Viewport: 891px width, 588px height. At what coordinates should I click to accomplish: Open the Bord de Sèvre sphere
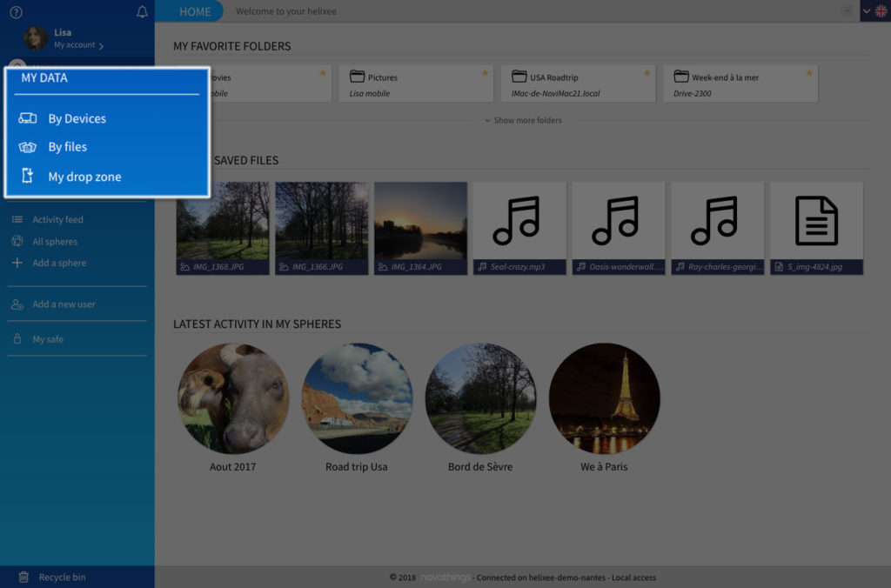click(480, 398)
